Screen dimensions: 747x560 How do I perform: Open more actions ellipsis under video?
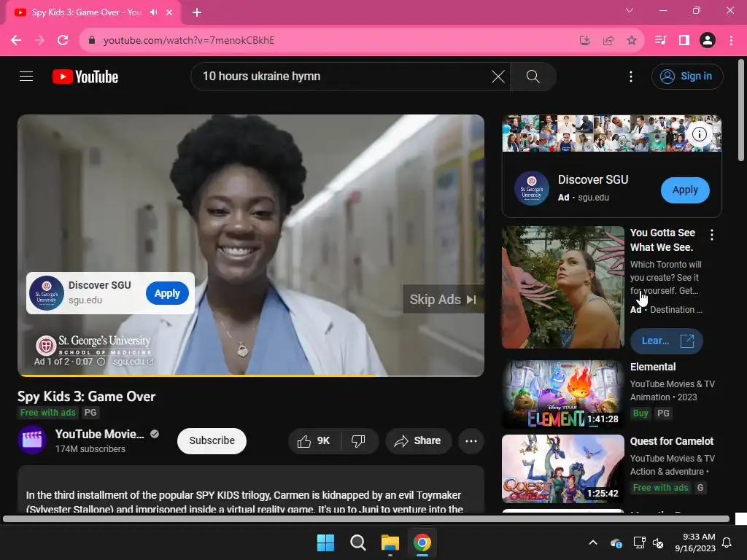471,441
